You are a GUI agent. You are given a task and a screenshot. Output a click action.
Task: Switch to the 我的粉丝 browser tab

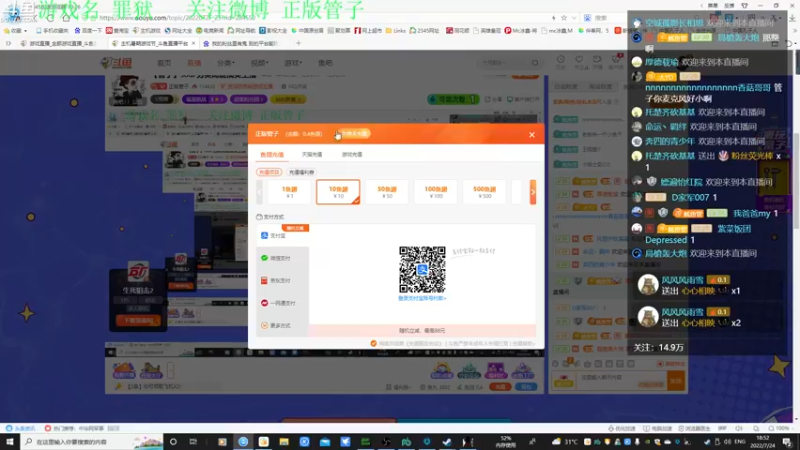240,43
